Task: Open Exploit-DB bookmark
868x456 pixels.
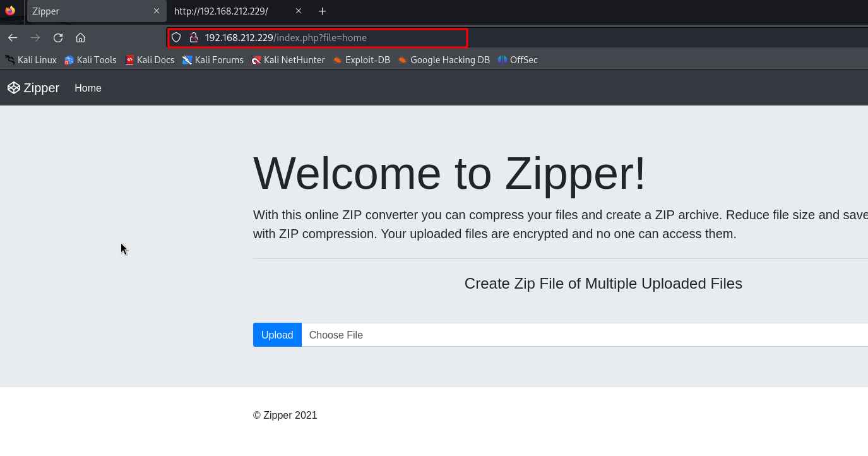Action: [x=362, y=60]
